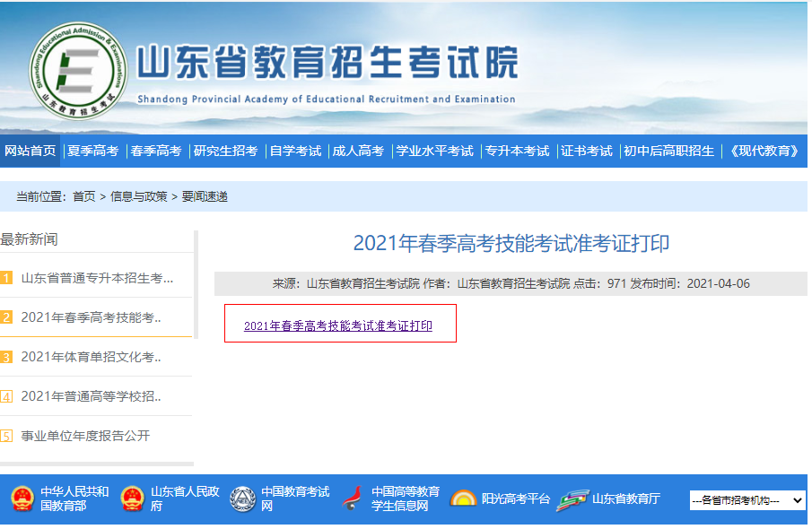Open 《现代教育》 navigation item
The image size is (812, 529).
point(764,152)
